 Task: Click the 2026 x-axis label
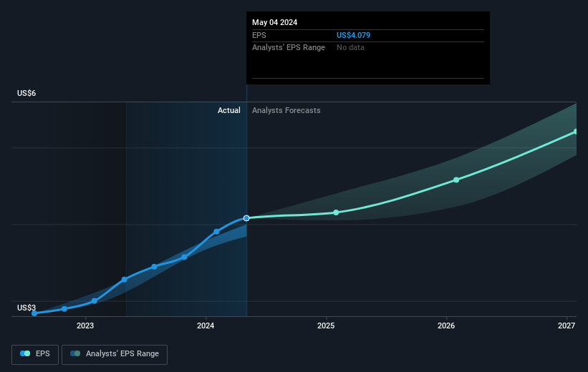click(x=446, y=325)
